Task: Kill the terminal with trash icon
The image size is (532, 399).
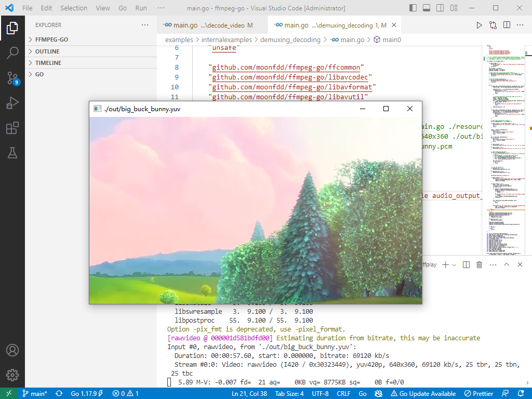Action: click(x=480, y=264)
